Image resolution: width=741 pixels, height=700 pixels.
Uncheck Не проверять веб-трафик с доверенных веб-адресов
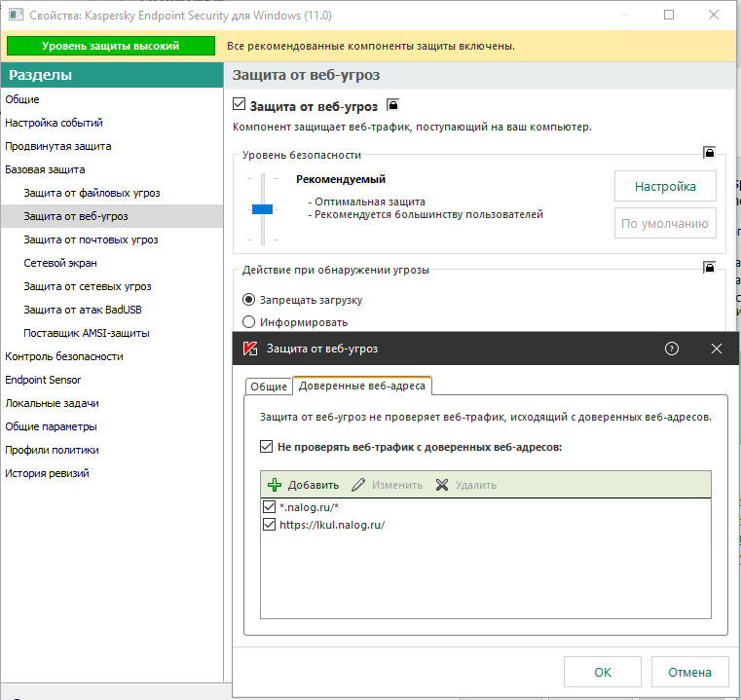pyautogui.click(x=267, y=447)
